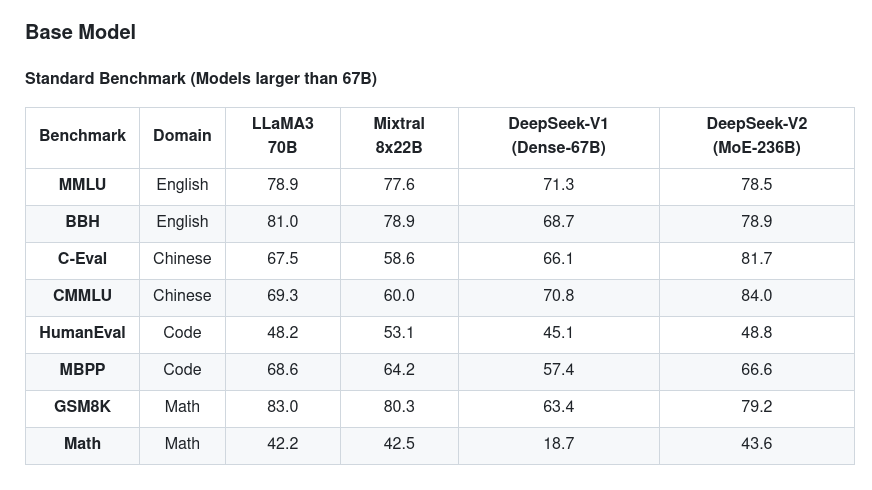The width and height of the screenshot is (872, 490).
Task: Click the 84.0 score for CMMLU
Action: click(x=756, y=295)
